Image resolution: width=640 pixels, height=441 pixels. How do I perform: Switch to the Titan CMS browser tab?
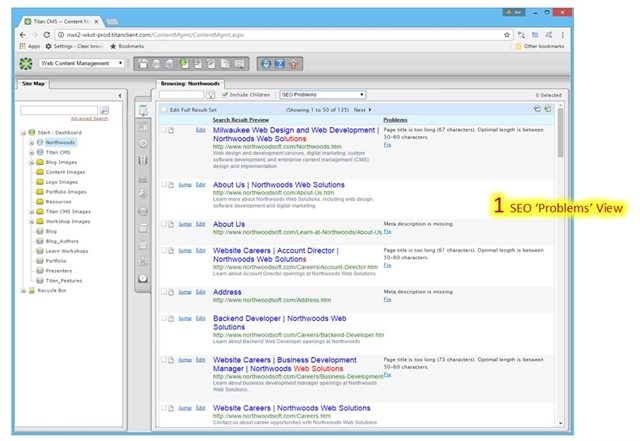tap(61, 21)
